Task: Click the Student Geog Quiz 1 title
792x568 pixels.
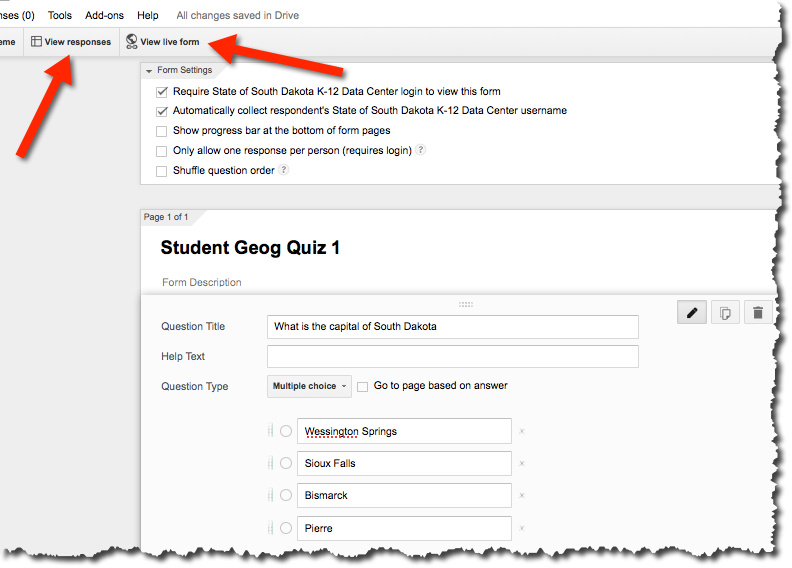Action: 250,247
